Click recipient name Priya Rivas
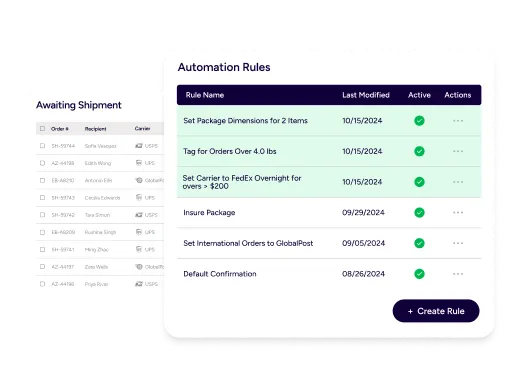The height and width of the screenshot is (390, 519). (96, 284)
